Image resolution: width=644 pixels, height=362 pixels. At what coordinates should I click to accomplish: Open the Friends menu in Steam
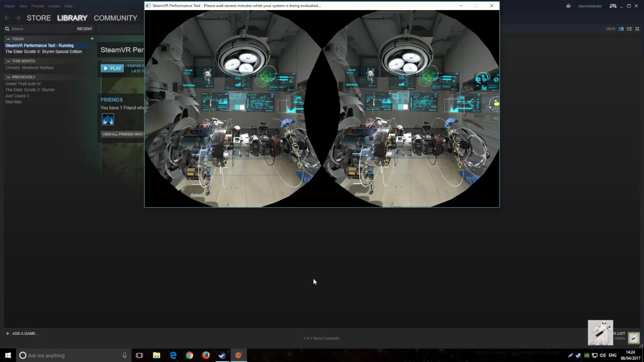point(38,6)
